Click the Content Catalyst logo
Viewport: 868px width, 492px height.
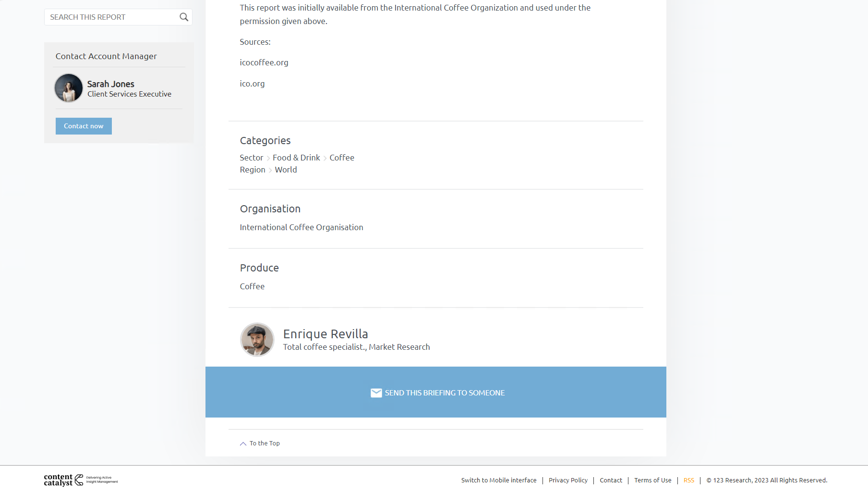click(81, 480)
